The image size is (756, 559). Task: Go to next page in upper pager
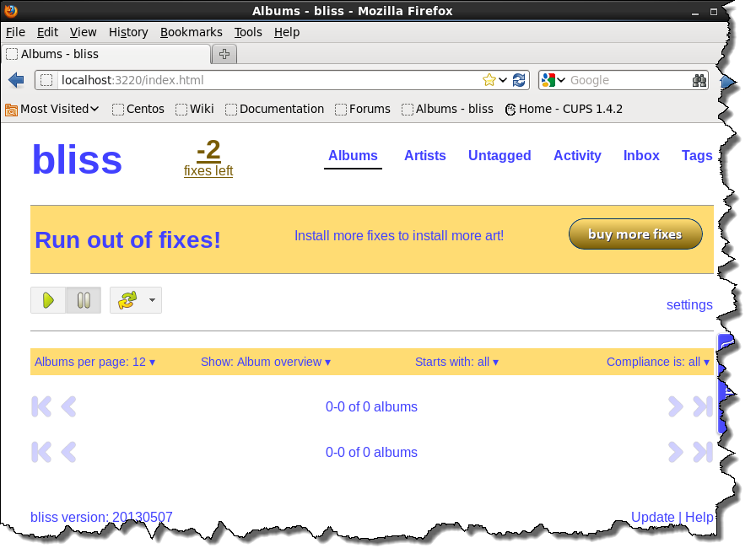point(676,406)
